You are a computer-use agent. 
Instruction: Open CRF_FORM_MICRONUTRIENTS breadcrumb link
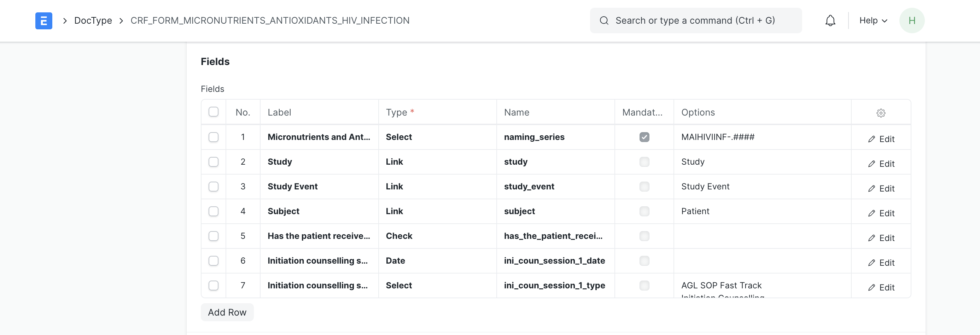coord(270,20)
